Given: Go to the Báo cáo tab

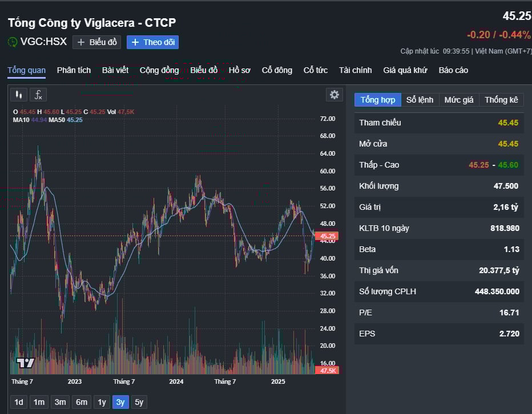Looking at the screenshot, I should [x=453, y=70].
